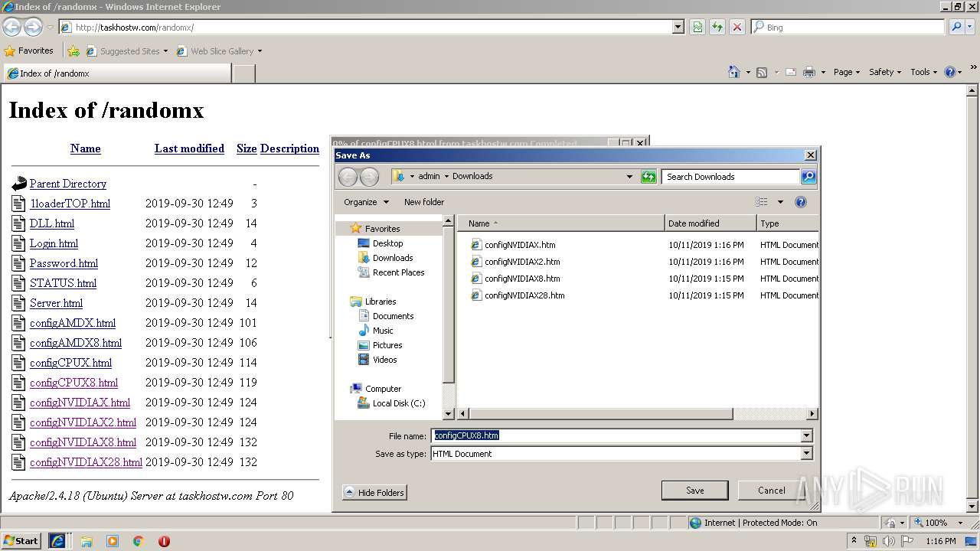Click the horizontal scrollbar in file list

click(x=600, y=414)
